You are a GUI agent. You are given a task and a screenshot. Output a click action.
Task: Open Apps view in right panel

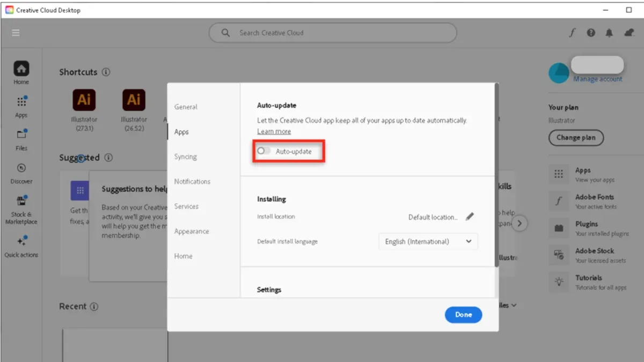pos(588,175)
